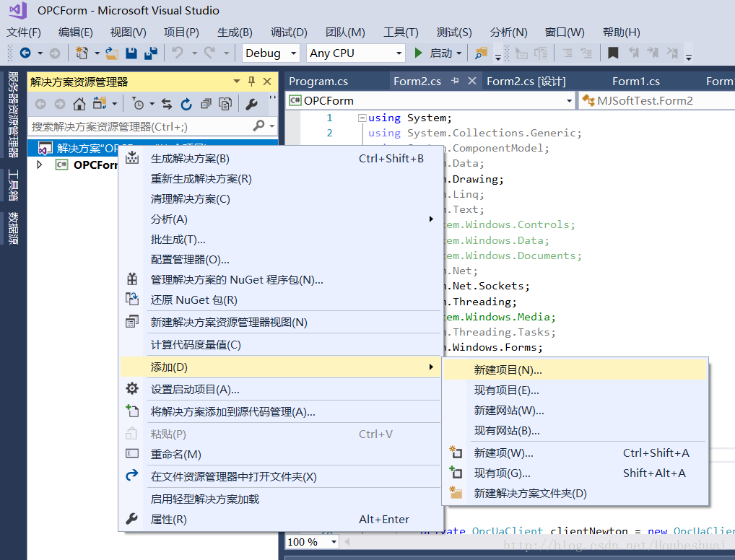Choose 重新生成解决方案(R) from context menu

[280, 178]
